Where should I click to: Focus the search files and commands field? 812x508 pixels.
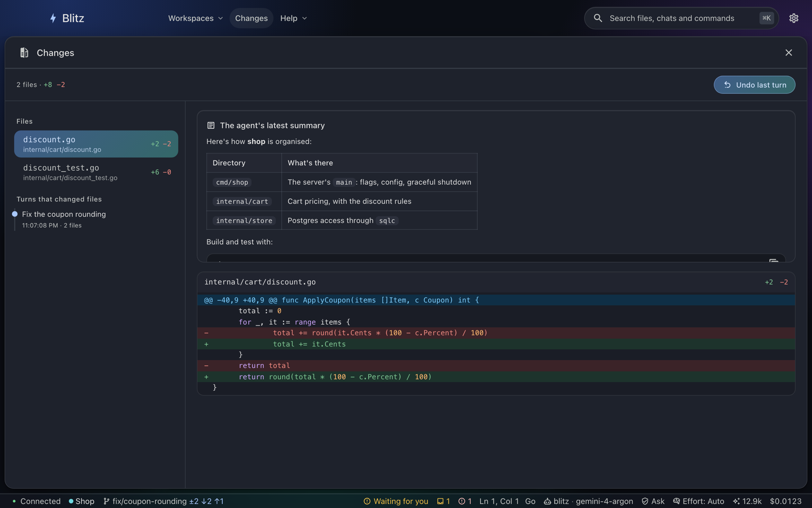681,18
